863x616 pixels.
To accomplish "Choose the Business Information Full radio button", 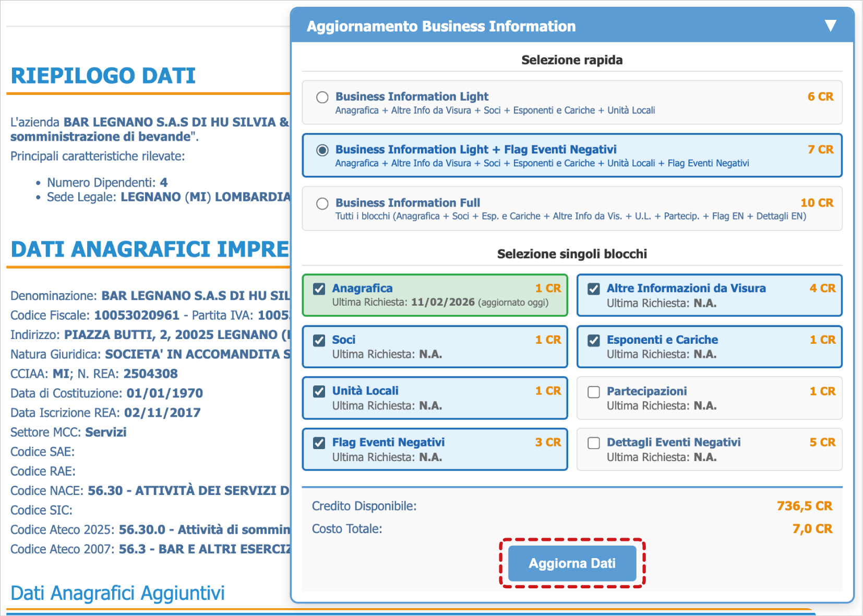I will coord(322,203).
